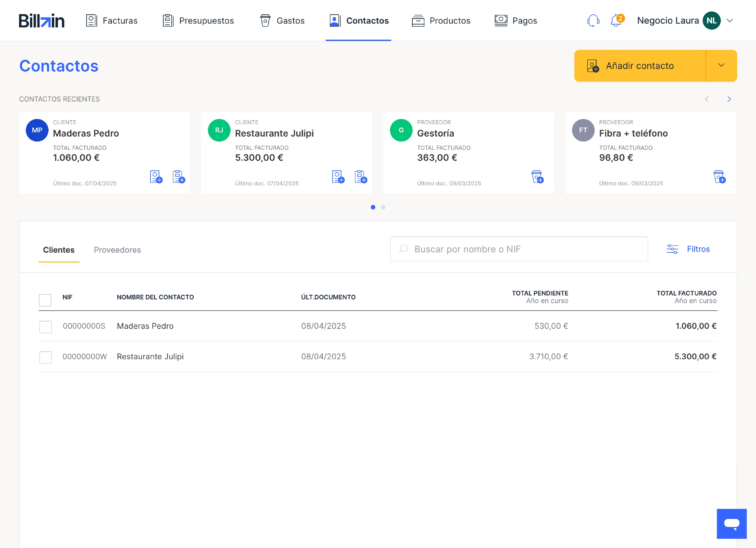Screen dimensions: 756x548
Task: Select the Contactos nav item
Action: tap(359, 21)
